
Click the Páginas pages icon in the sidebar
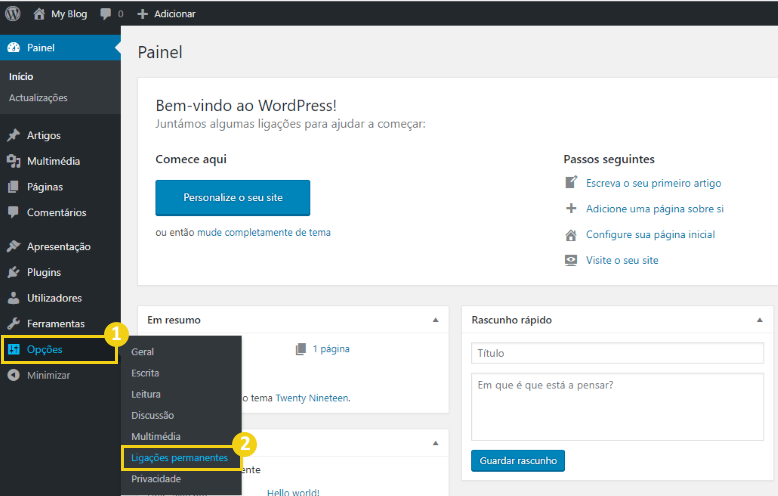coord(13,187)
